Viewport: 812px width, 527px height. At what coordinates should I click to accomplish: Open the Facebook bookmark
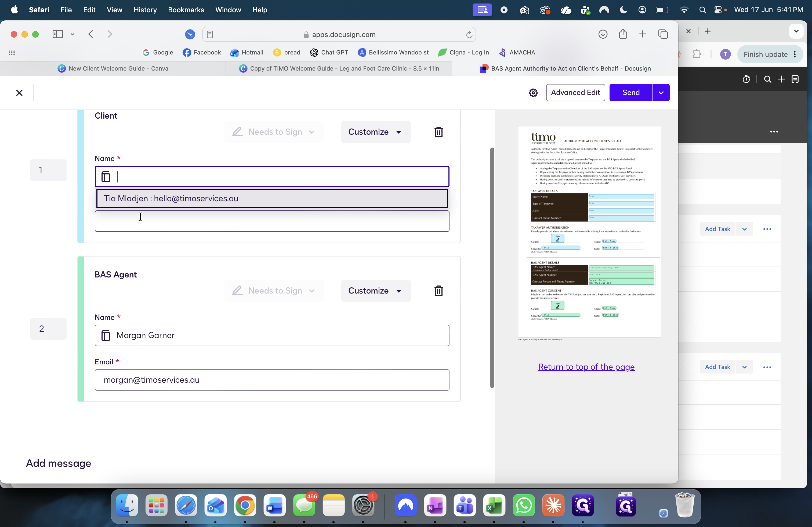click(x=202, y=53)
